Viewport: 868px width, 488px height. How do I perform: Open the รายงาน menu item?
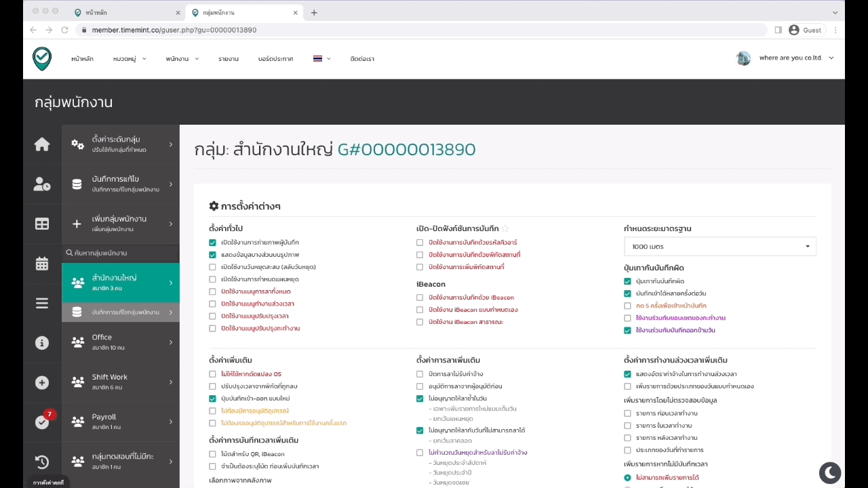tap(228, 59)
